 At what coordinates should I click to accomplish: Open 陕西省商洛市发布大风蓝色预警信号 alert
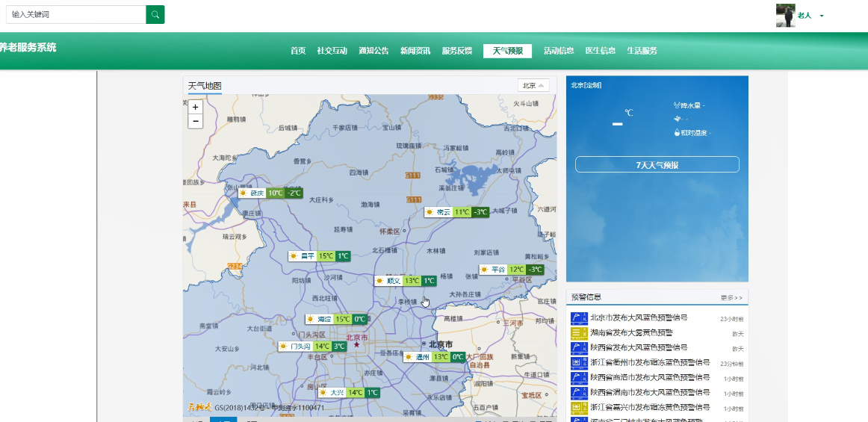pyautogui.click(x=650, y=378)
